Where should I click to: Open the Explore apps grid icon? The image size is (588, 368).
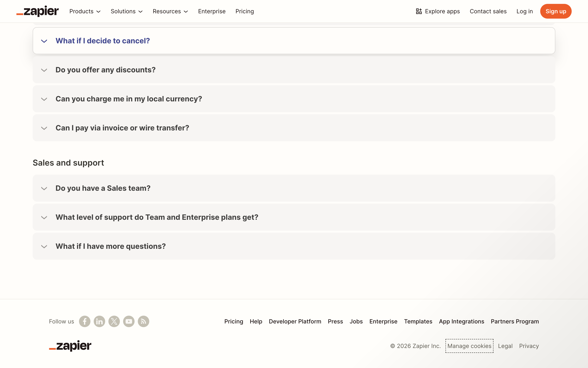pos(419,11)
